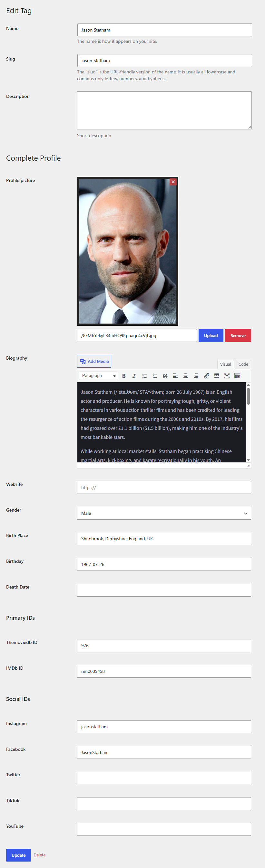Focus the Death Date field

pos(164,590)
